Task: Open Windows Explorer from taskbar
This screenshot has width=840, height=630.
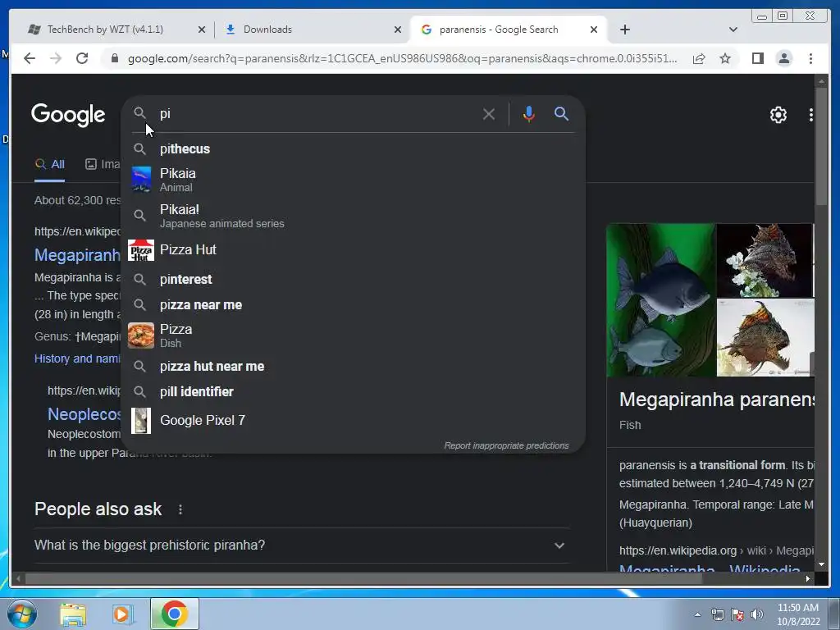Action: [x=73, y=614]
